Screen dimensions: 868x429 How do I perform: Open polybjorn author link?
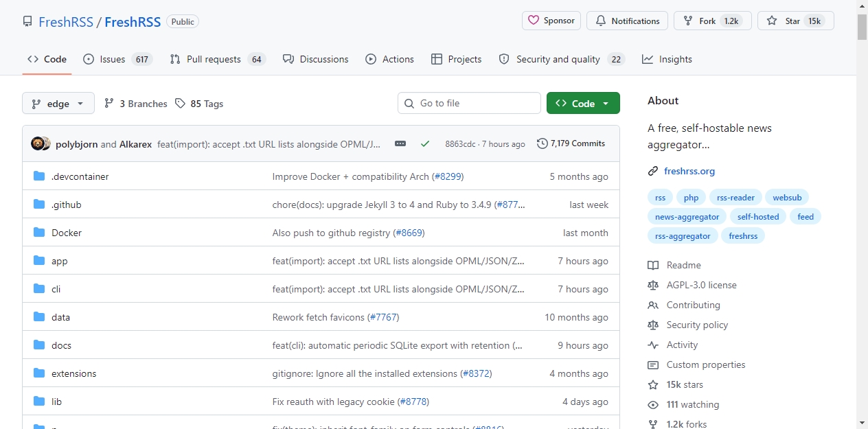coord(76,144)
